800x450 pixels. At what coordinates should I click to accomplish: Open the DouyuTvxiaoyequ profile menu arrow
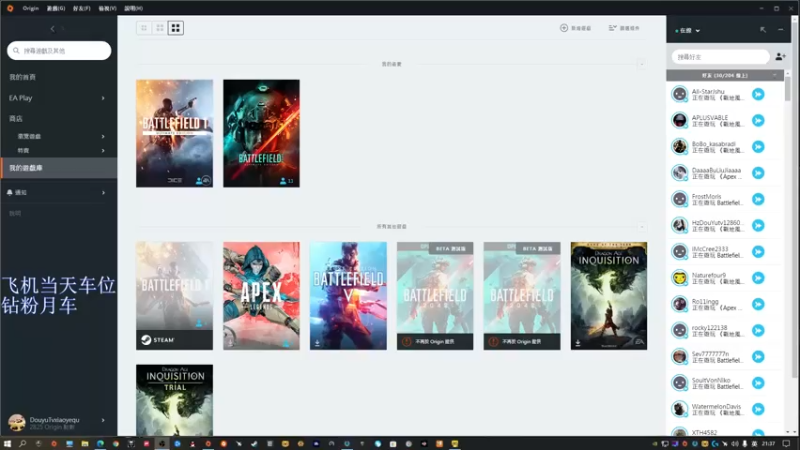[103, 420]
